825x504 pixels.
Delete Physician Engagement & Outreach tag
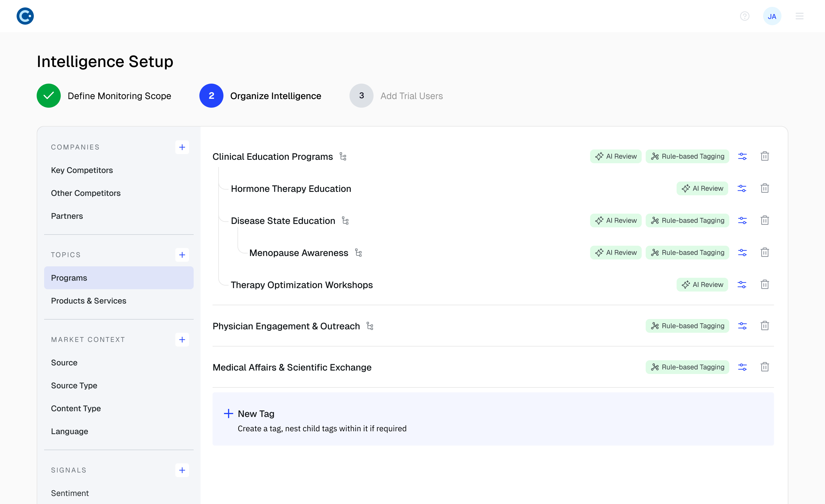tap(765, 326)
